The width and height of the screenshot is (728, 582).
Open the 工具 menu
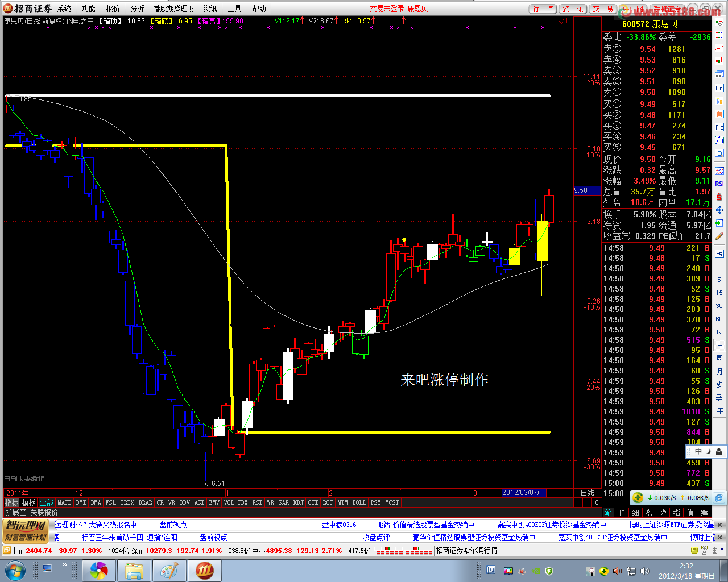click(234, 9)
